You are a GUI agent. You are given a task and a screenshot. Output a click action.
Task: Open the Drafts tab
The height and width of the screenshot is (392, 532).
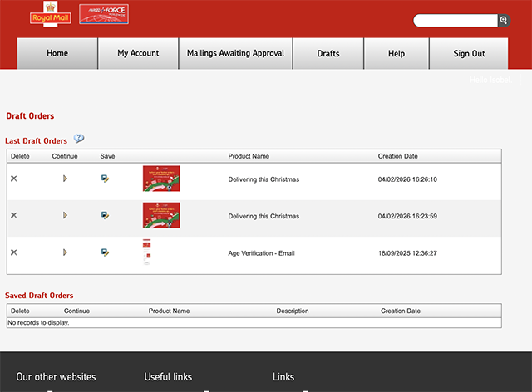click(x=328, y=54)
